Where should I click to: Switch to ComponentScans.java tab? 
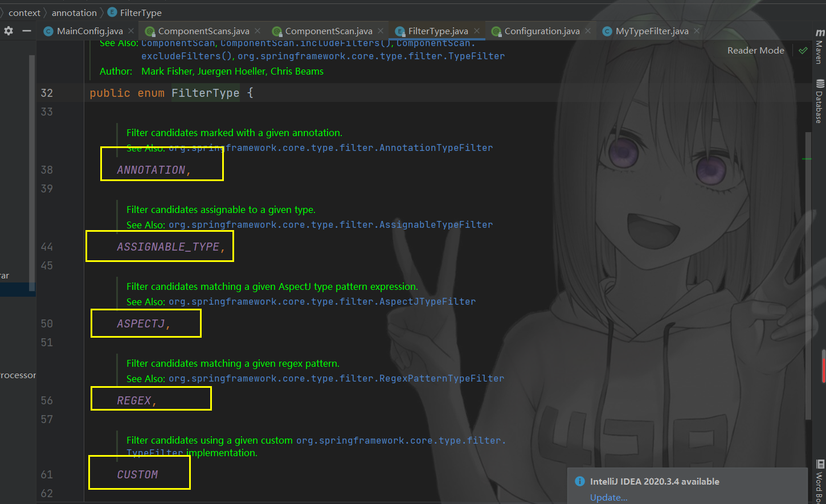click(x=203, y=31)
